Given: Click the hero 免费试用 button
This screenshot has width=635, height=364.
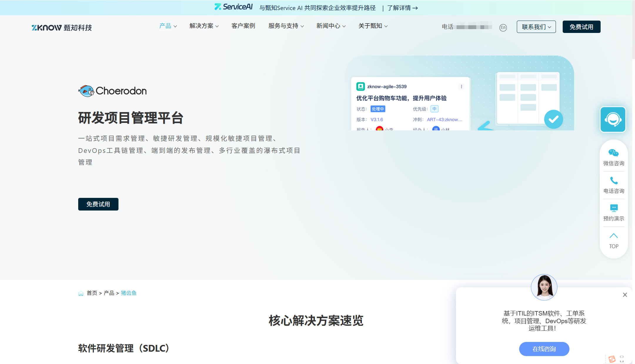Looking at the screenshot, I should pos(98,204).
